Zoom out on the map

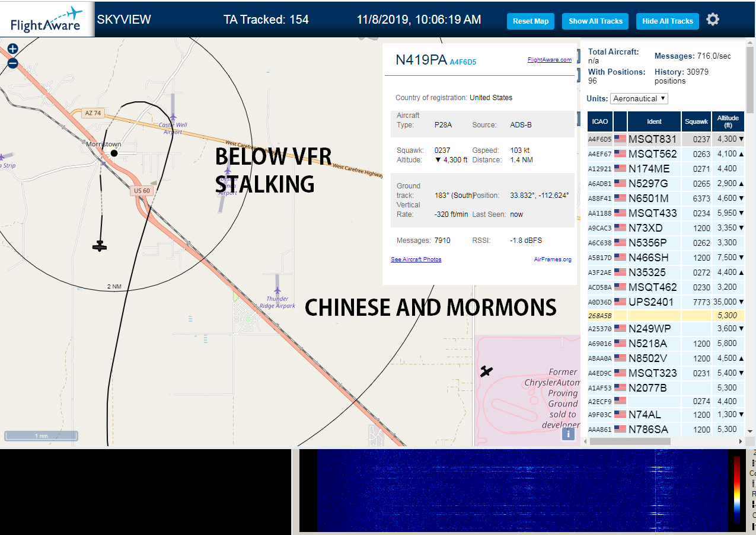pos(12,63)
